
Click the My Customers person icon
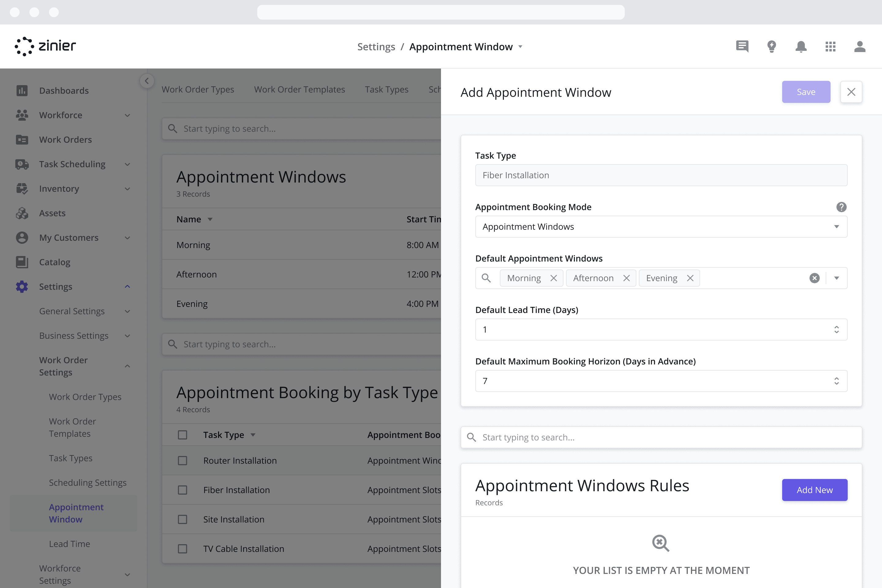coord(22,238)
